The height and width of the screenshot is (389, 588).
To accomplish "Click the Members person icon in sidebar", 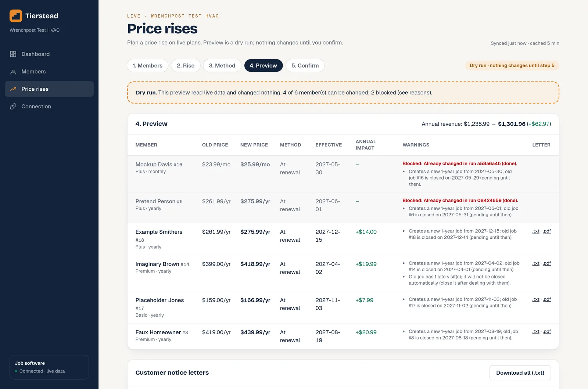I will coord(13,72).
